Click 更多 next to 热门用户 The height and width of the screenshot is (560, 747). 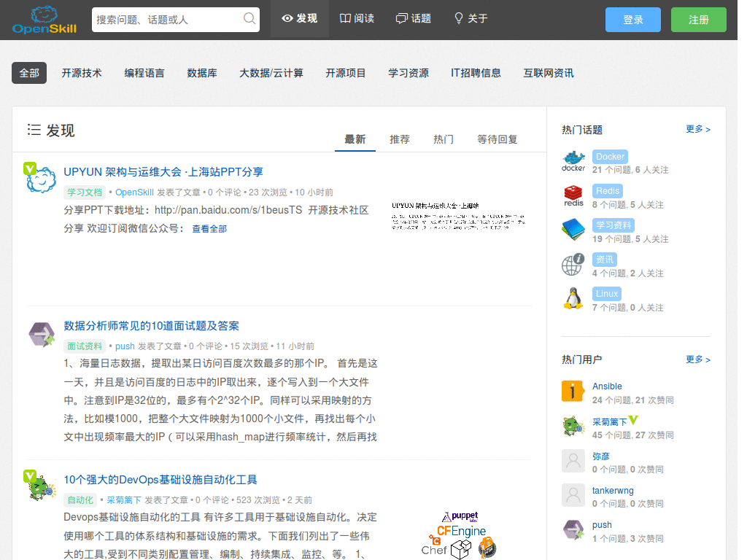(x=698, y=359)
